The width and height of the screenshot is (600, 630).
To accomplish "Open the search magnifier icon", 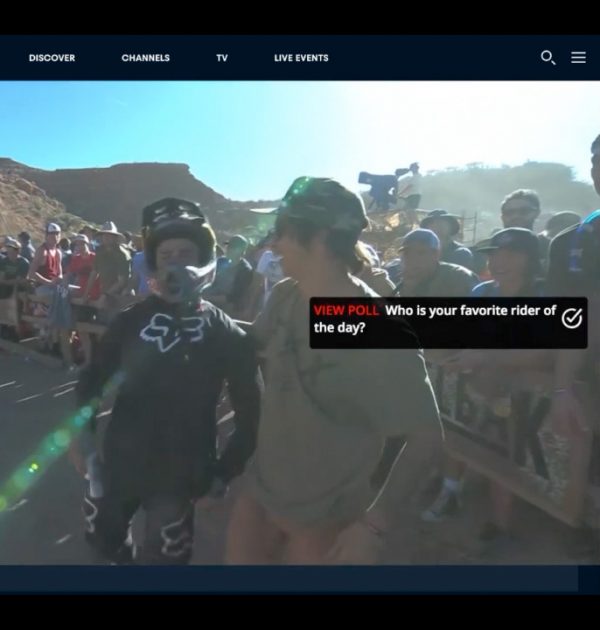I will coord(548,57).
